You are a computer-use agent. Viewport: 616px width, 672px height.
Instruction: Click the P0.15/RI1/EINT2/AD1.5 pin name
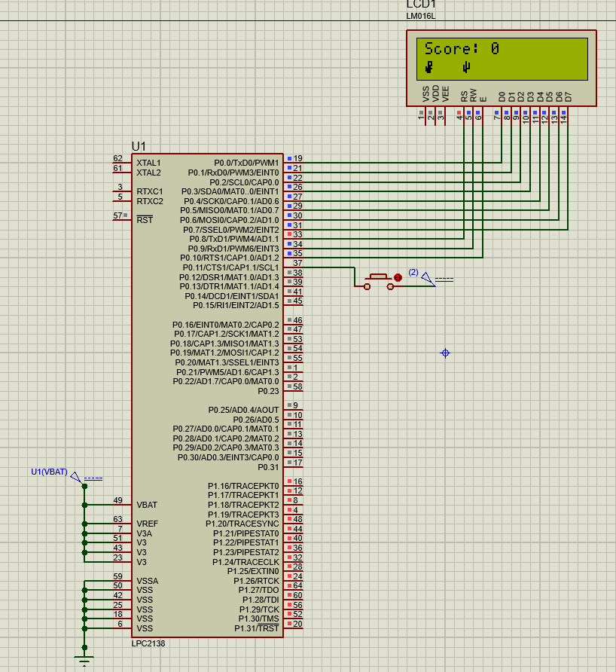coord(236,305)
